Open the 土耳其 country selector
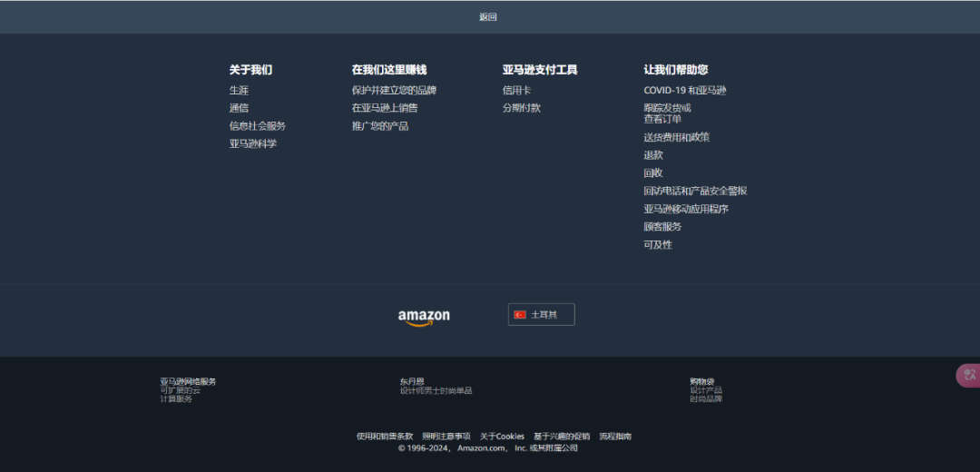Screen dimensions: 980x472 (x=541, y=314)
